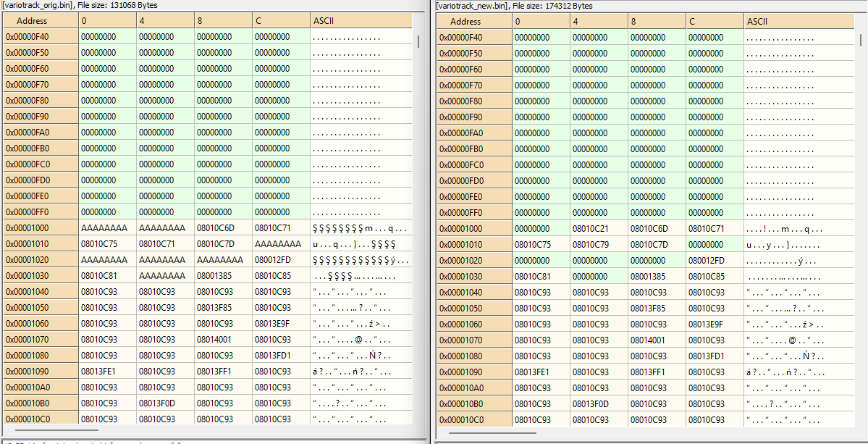
Task: Click ASCII text of row 0x00001000 in orig pane
Action: pyautogui.click(x=360, y=228)
